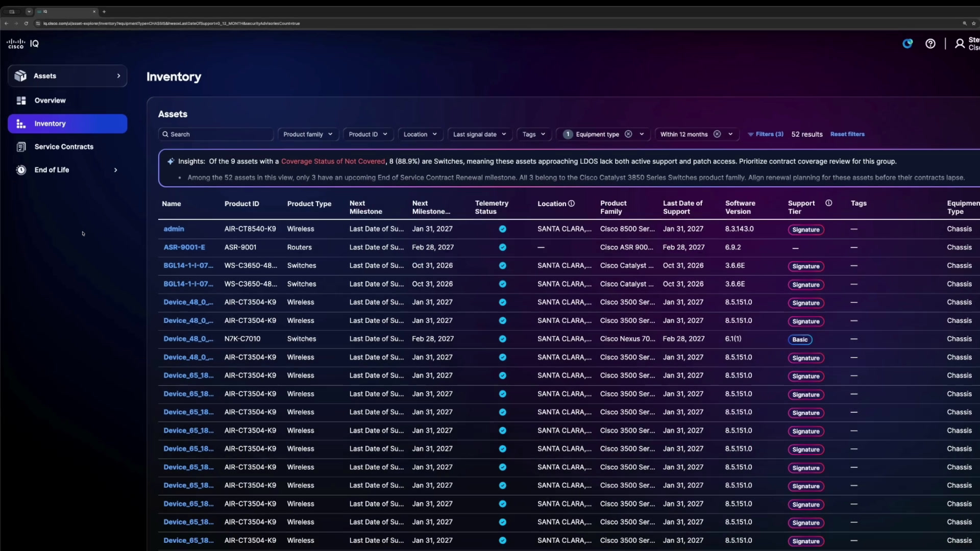Click the Cisco IQ logo
The width and height of the screenshot is (980, 551).
22,44
